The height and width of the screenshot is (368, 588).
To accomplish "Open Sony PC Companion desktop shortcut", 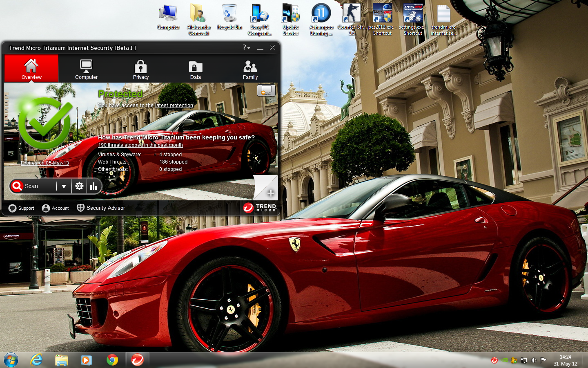I will pyautogui.click(x=260, y=19).
